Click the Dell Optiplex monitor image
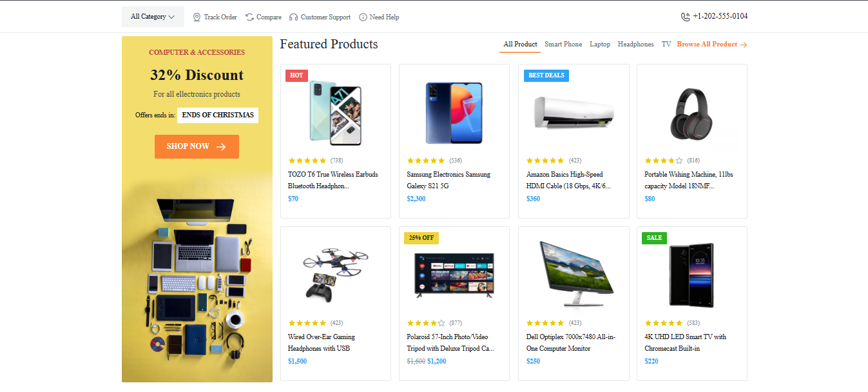The height and width of the screenshot is (392, 868). pos(573,272)
